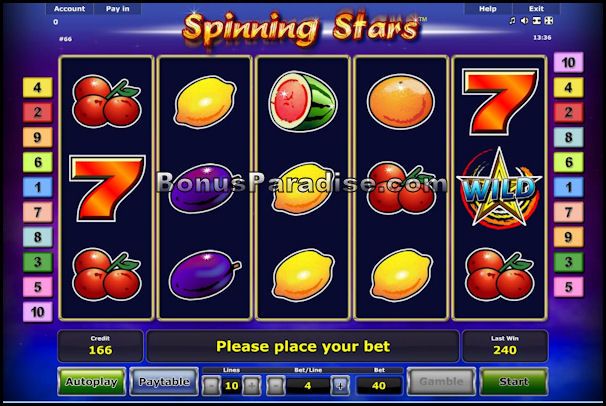This screenshot has width=606, height=406.
Task: Click the wide-screen resize icon
Action: point(536,21)
